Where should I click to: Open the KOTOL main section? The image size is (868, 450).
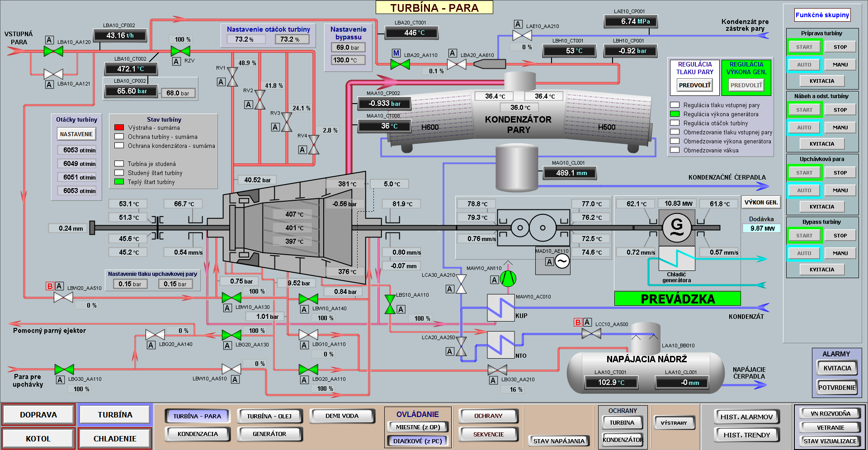click(x=38, y=439)
